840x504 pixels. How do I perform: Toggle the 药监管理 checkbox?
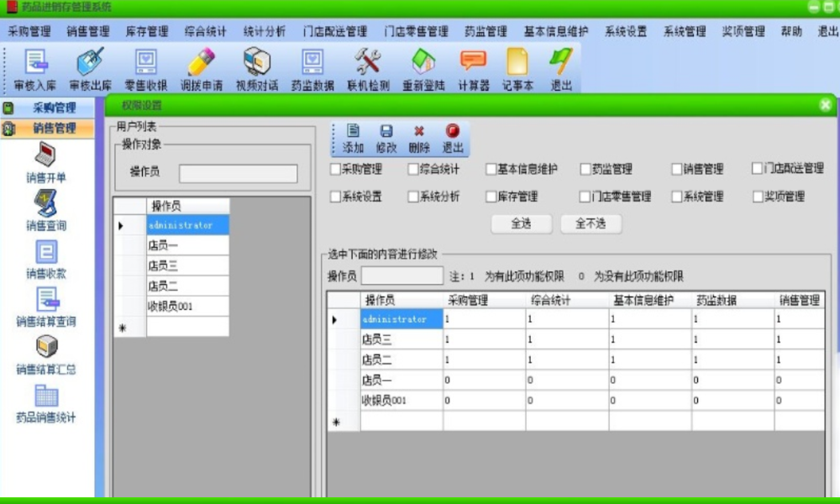coord(585,169)
